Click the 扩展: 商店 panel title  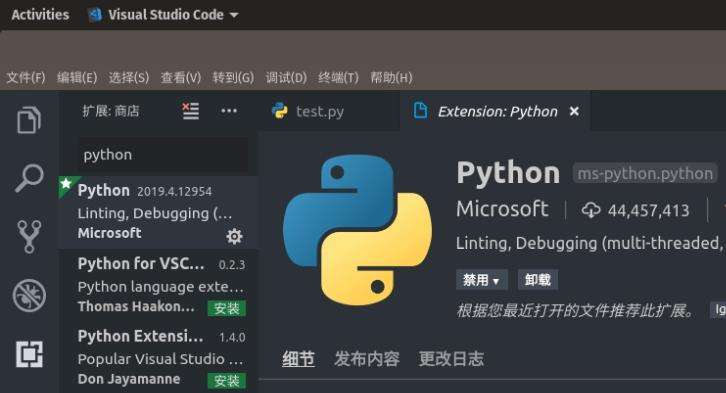click(111, 111)
